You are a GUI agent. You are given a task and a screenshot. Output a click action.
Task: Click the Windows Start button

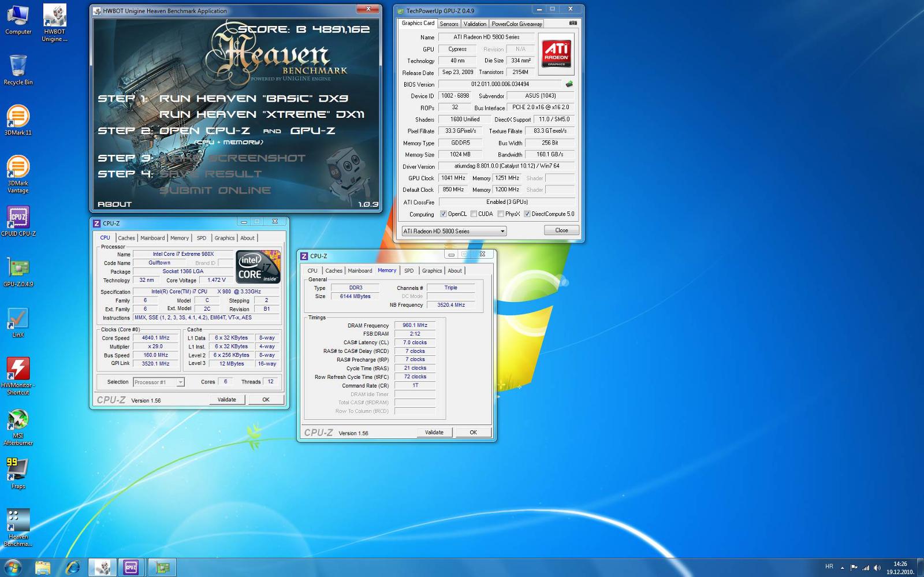pos(13,567)
